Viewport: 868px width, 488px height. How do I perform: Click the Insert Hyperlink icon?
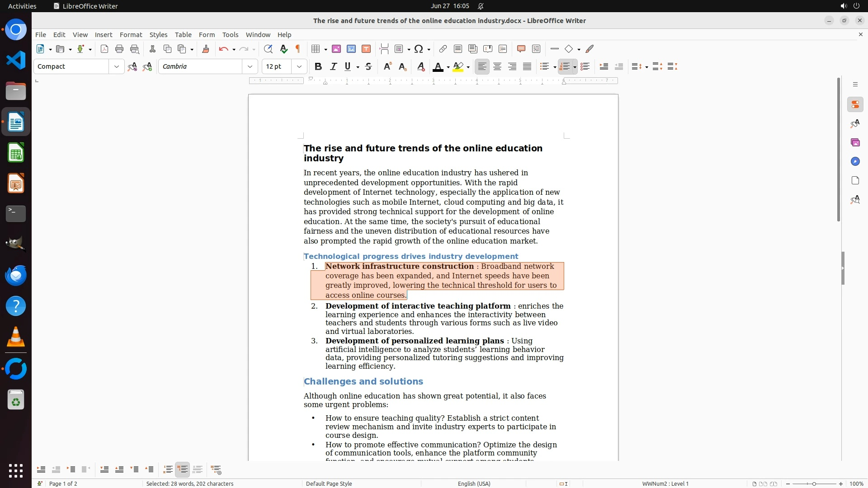443,49
